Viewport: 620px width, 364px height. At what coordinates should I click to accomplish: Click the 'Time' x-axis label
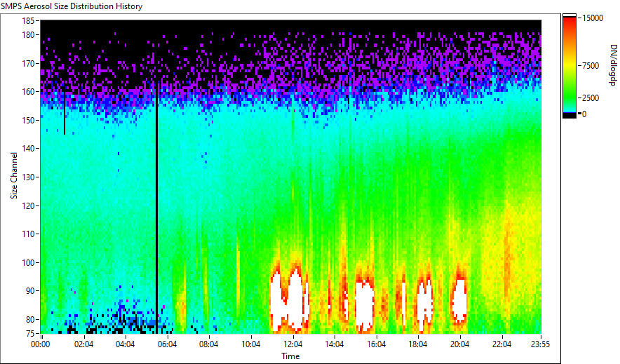click(290, 356)
